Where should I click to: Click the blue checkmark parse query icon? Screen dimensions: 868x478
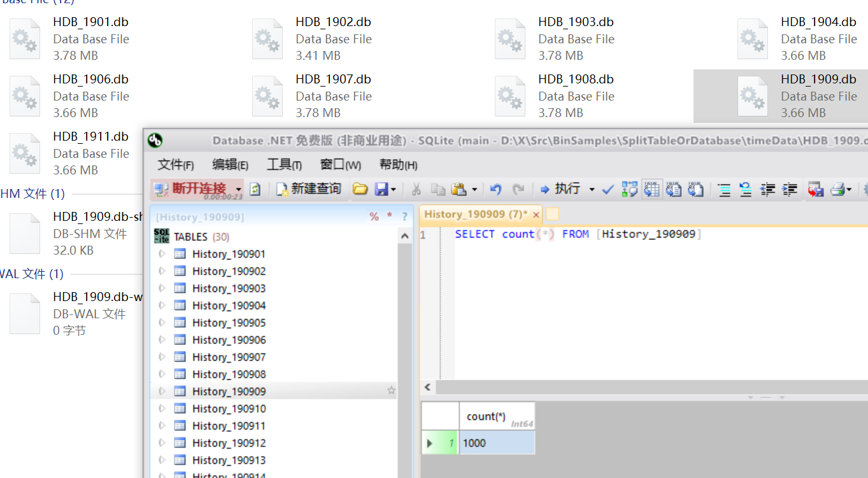click(608, 189)
